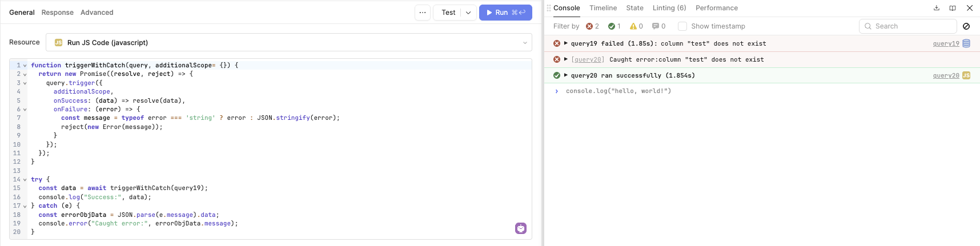
Task: Click the split panel layout icon
Action: pyautogui.click(x=953, y=8)
